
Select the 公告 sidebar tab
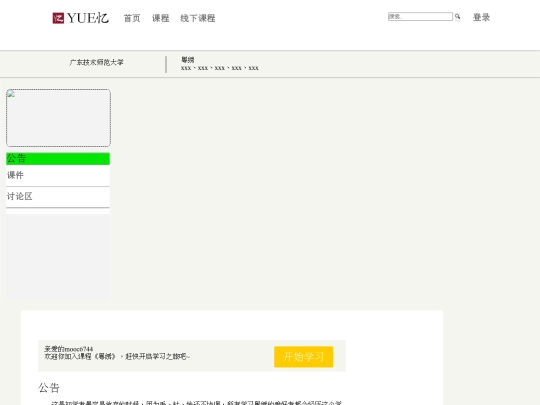58,159
